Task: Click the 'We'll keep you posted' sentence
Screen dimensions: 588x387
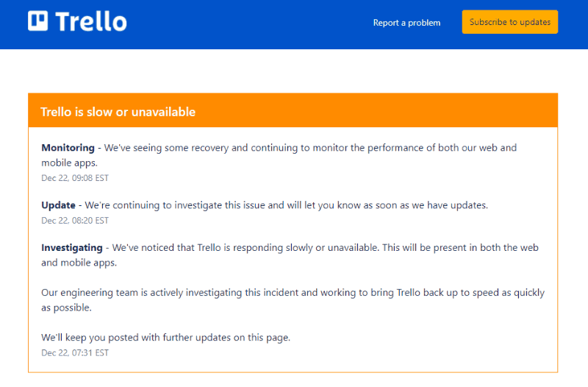Action: 165,338
